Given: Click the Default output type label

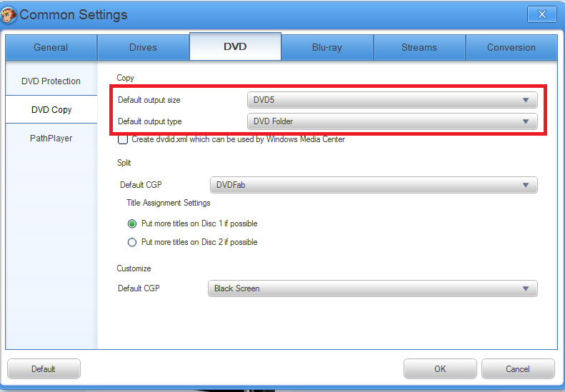Looking at the screenshot, I should click(149, 121).
